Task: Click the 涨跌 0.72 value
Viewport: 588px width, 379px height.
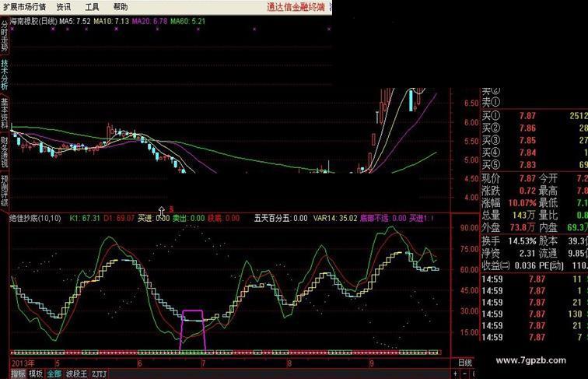Action: tap(527, 191)
